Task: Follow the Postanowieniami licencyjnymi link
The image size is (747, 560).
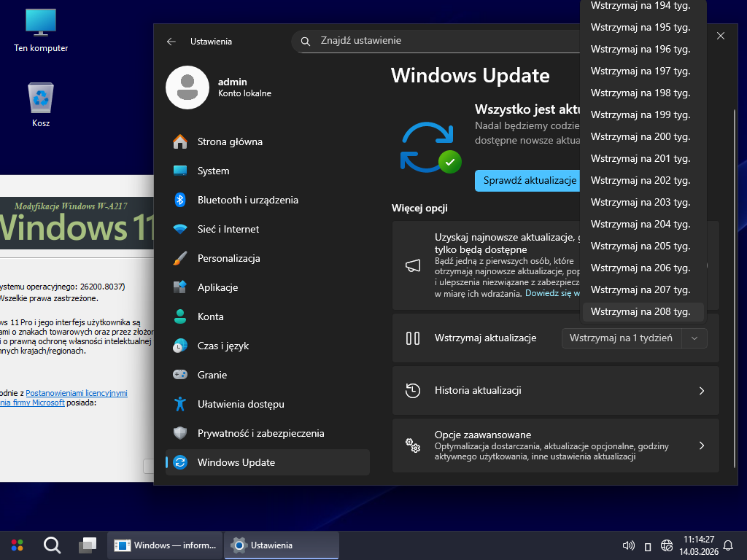Action: click(x=77, y=393)
